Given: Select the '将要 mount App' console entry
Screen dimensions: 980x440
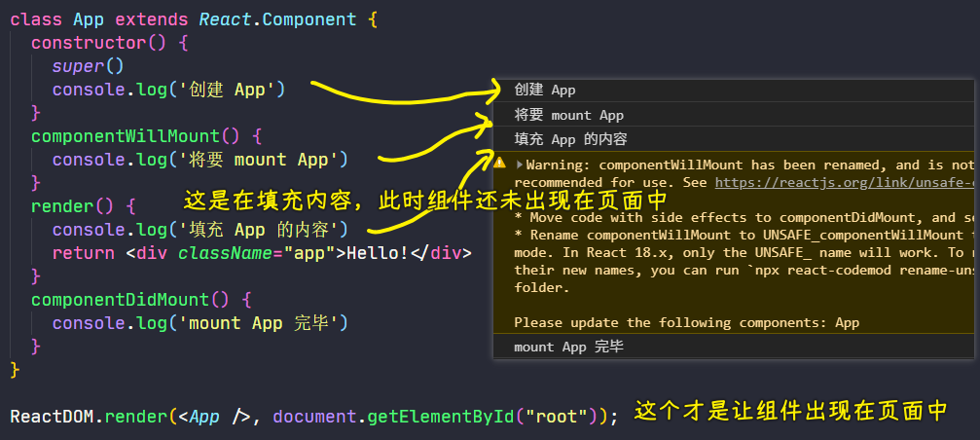Looking at the screenshot, I should click(568, 115).
